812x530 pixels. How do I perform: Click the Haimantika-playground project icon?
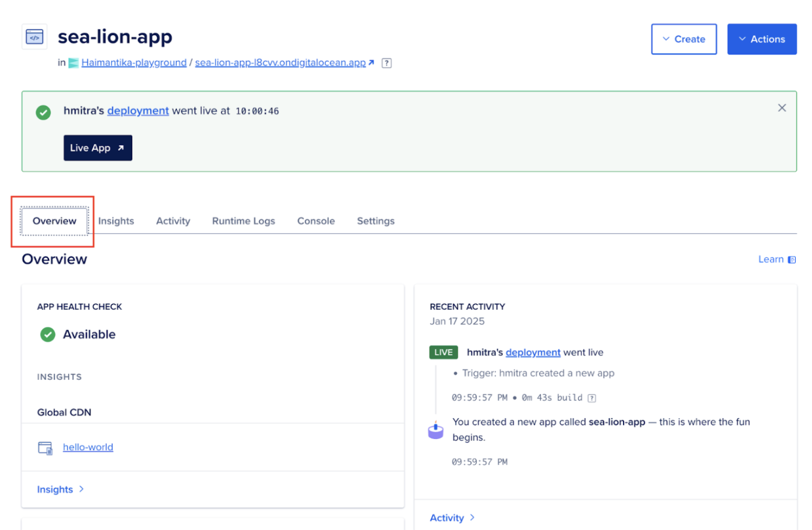(x=74, y=63)
